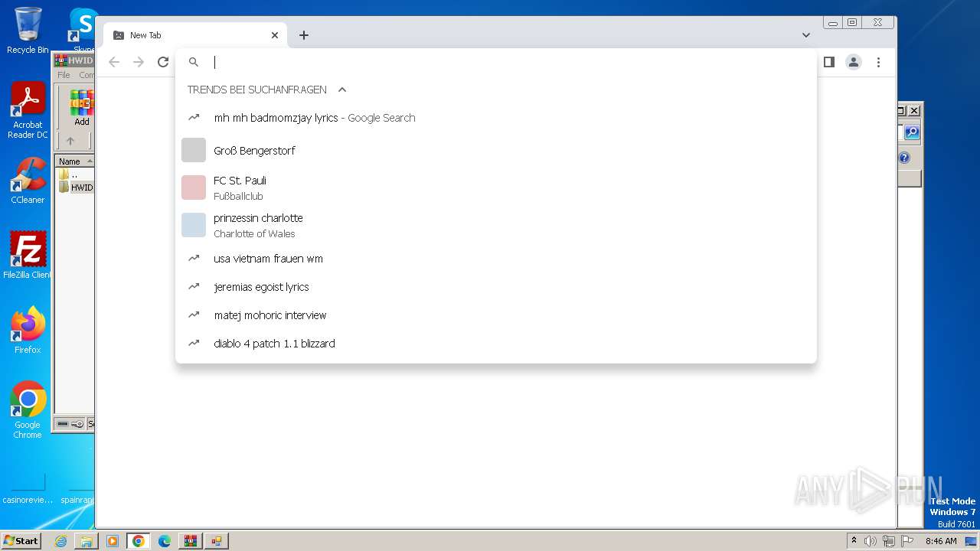This screenshot has height=551, width=980.
Task: Click Chrome icon in taskbar
Action: 139,541
